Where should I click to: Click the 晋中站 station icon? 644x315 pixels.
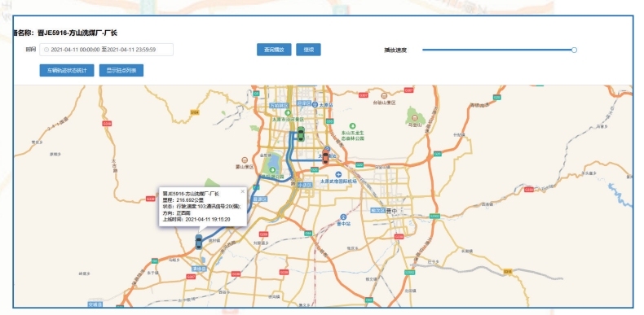[344, 217]
